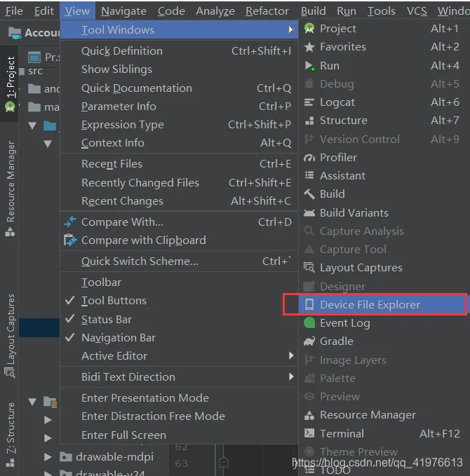
Task: Open the Navigate menu
Action: pos(123,11)
